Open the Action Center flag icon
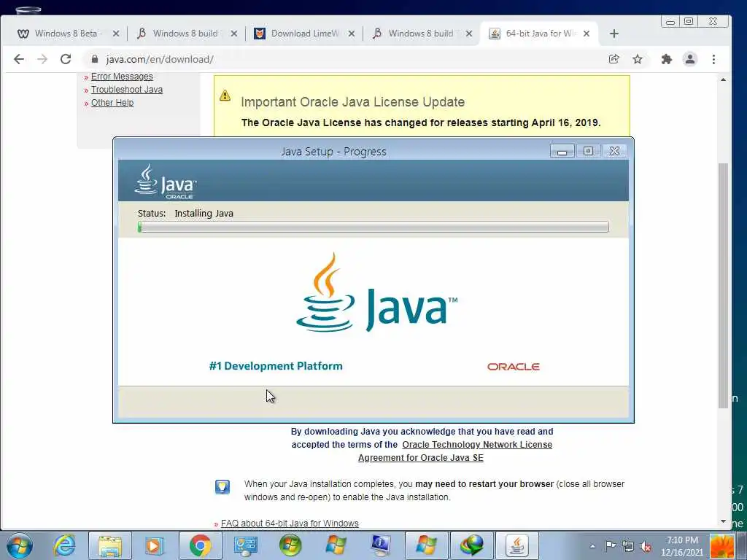This screenshot has width=747, height=560. click(611, 546)
